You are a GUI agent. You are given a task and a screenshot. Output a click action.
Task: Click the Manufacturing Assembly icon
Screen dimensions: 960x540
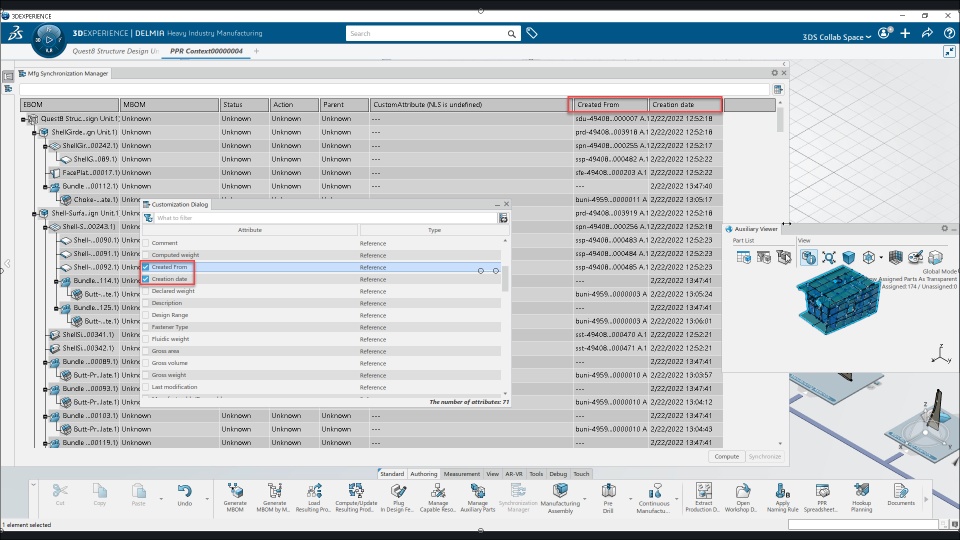coord(560,491)
